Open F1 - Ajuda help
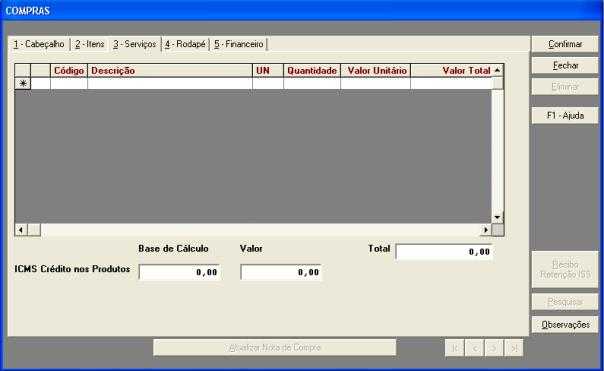The width and height of the screenshot is (604, 371). (565, 116)
